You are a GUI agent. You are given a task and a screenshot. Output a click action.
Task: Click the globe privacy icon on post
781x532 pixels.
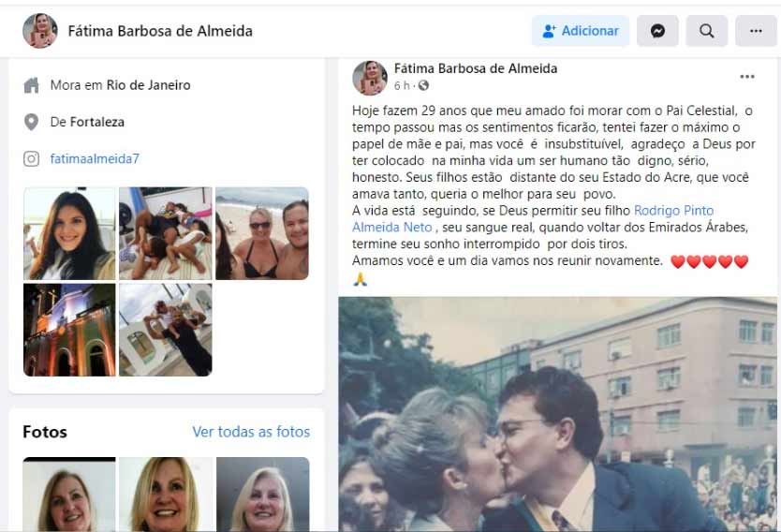423,85
